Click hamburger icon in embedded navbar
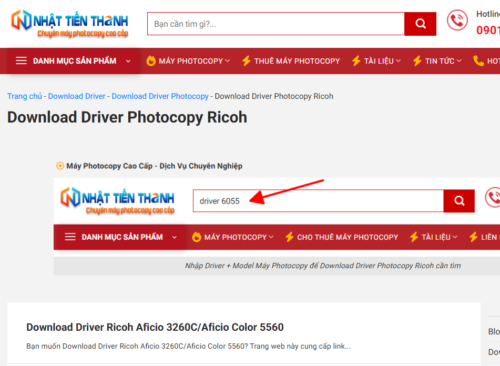500x366 pixels. (70, 237)
